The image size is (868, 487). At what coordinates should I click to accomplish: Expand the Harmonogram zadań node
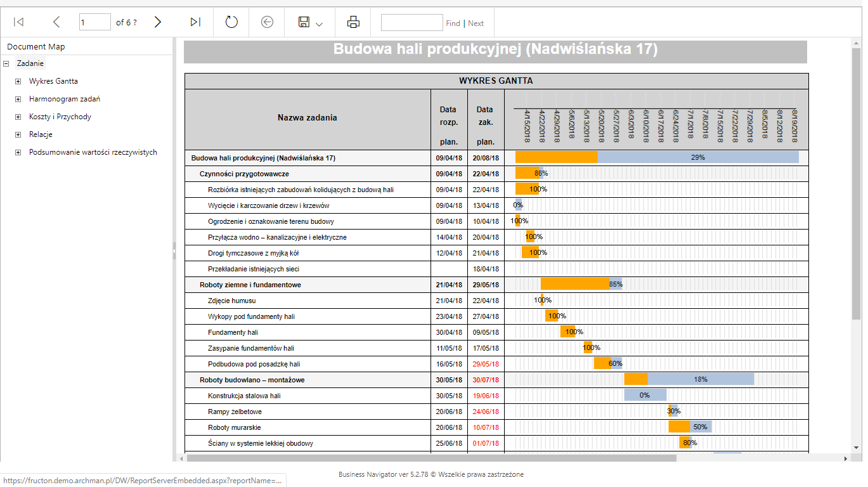click(18, 99)
